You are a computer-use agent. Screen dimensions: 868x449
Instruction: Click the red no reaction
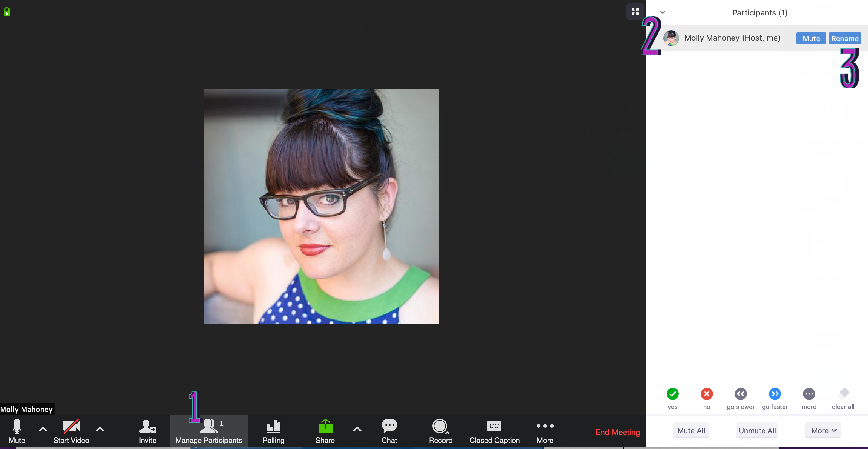[x=707, y=394]
